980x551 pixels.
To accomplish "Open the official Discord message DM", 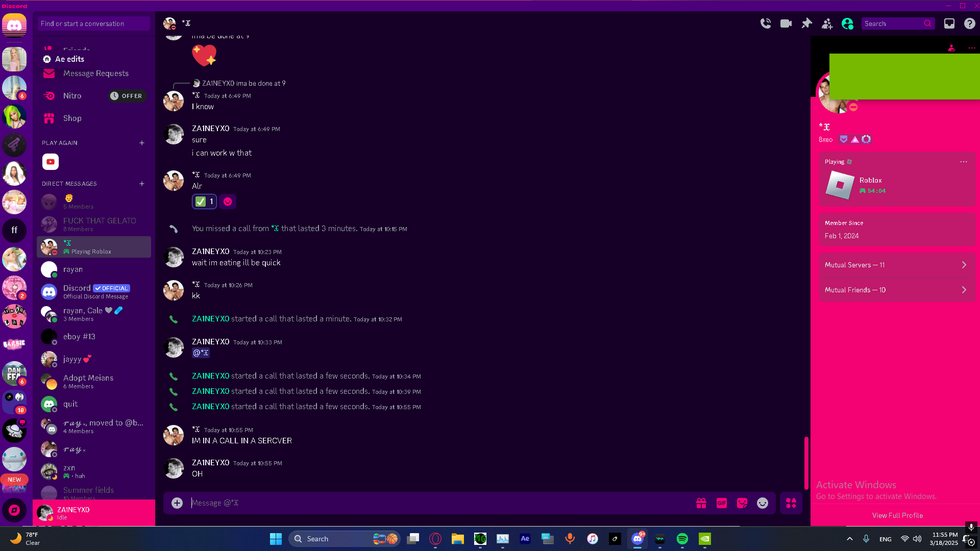I will tap(94, 292).
